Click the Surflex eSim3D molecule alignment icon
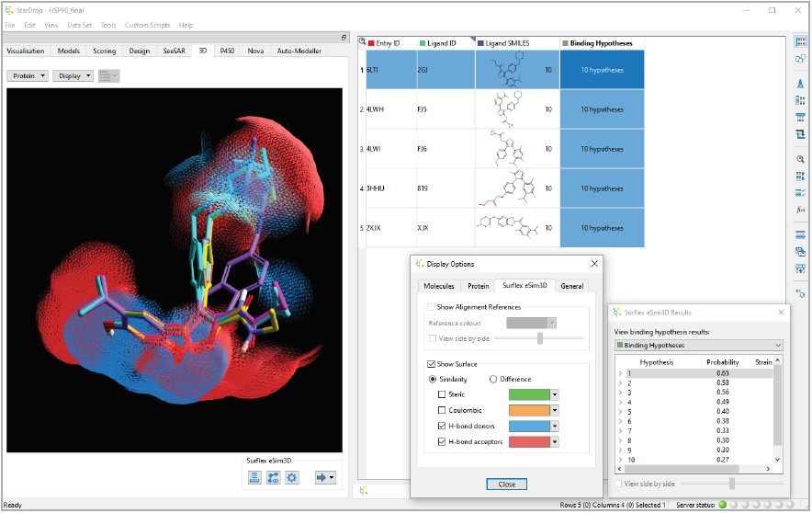 point(274,477)
